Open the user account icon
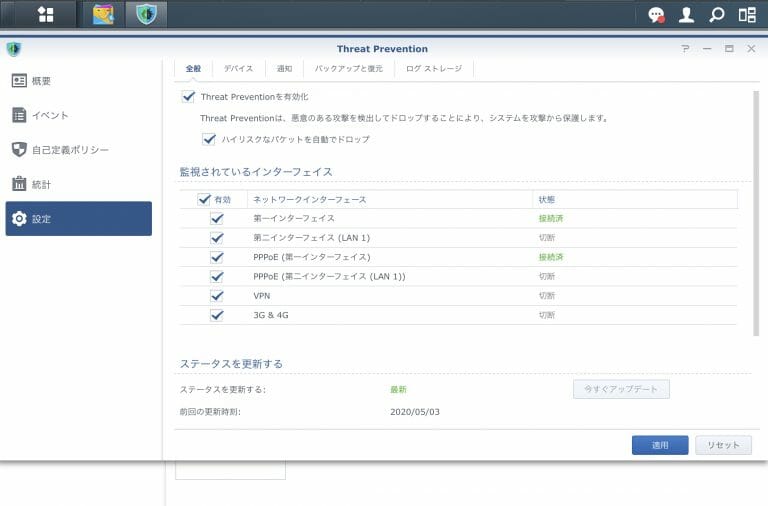 pyautogui.click(x=686, y=15)
